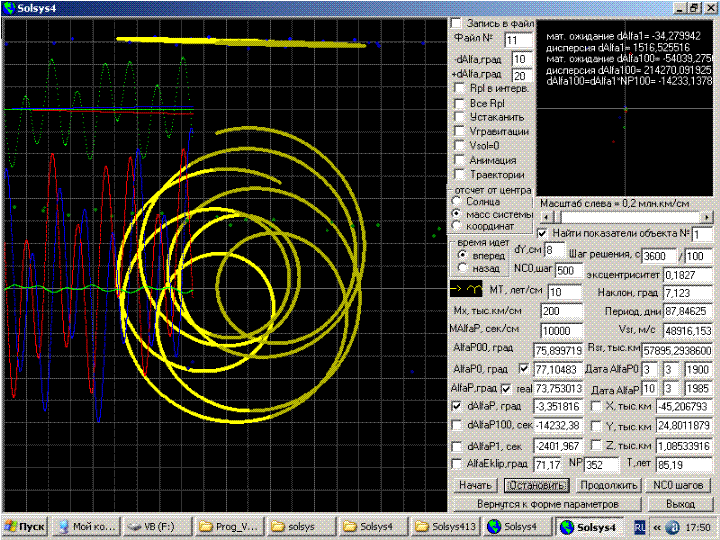
Task: Click the scale scrollbar thumb
Action: pos(557,217)
